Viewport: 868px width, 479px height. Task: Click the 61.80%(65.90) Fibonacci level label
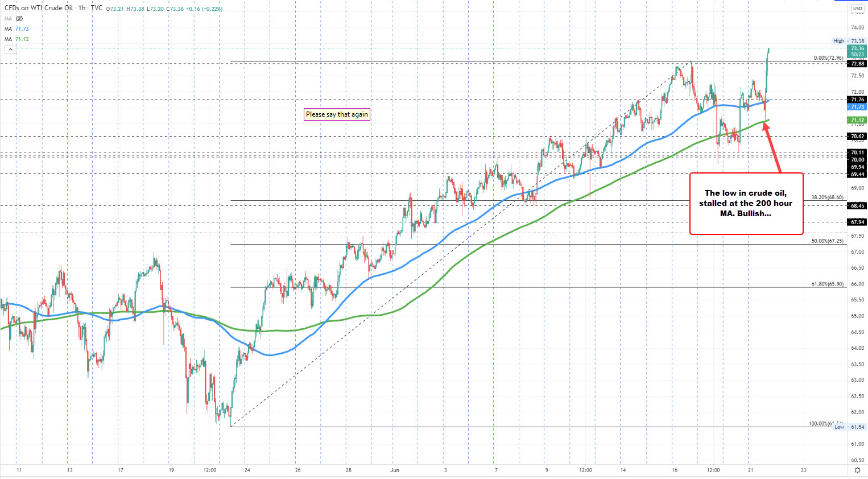click(827, 284)
